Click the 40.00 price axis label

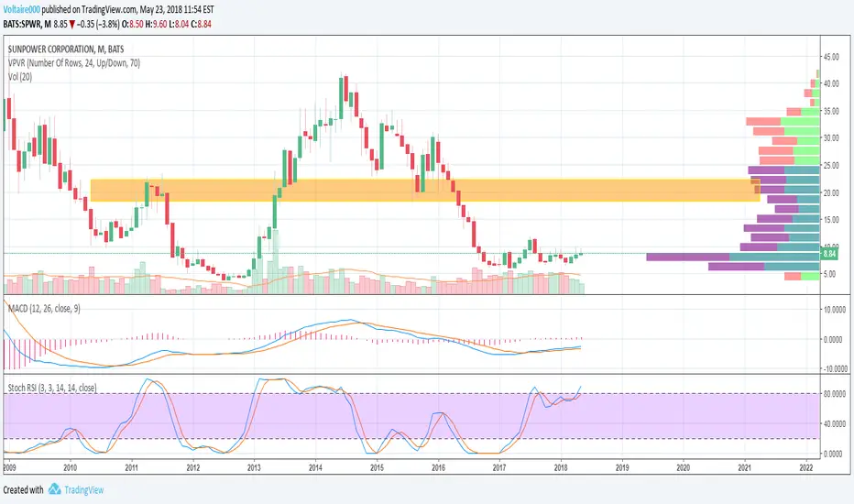pyautogui.click(x=830, y=84)
